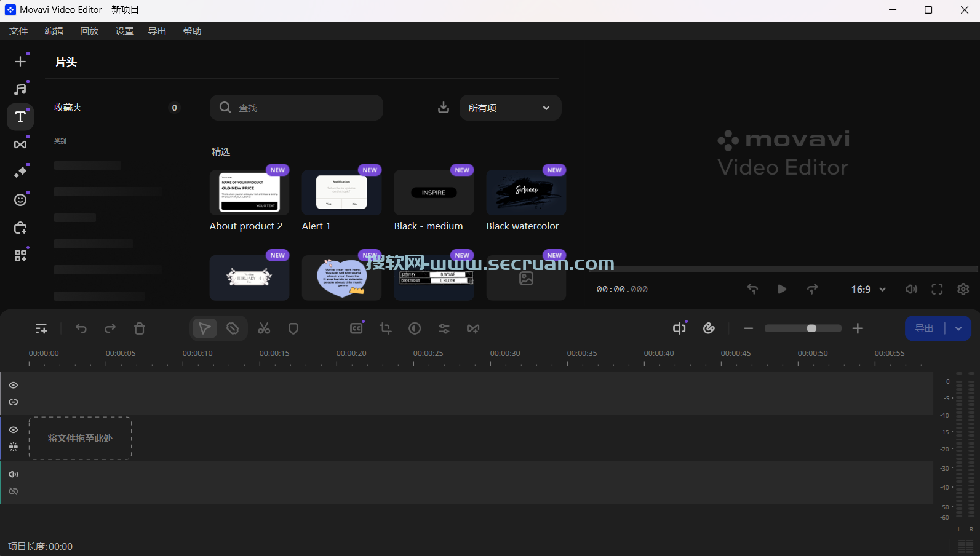The width and height of the screenshot is (980, 556).
Task: Click the marker shield icon
Action: point(293,328)
